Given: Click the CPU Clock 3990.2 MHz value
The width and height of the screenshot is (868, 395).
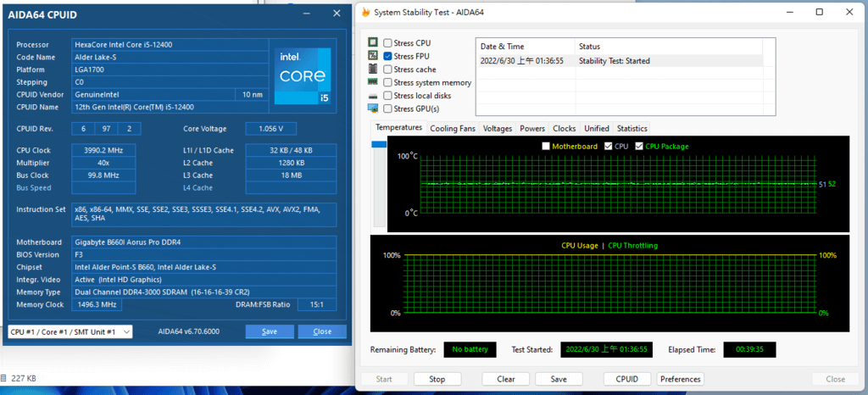Looking at the screenshot, I should coord(103,151).
